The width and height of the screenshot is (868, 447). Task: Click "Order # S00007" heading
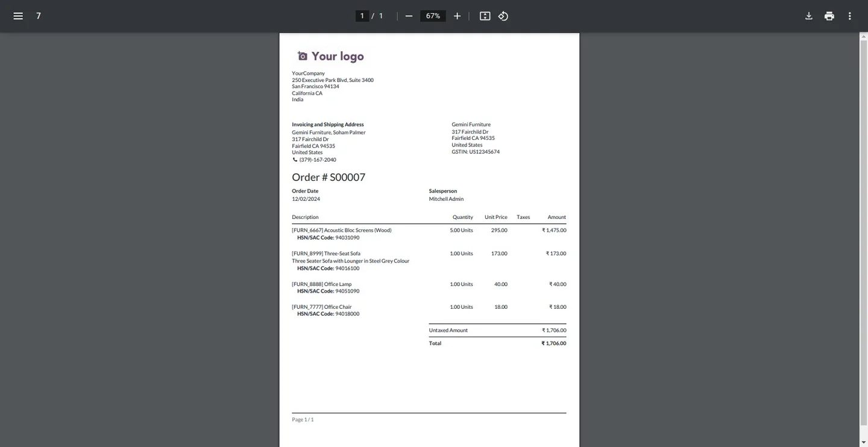(329, 177)
